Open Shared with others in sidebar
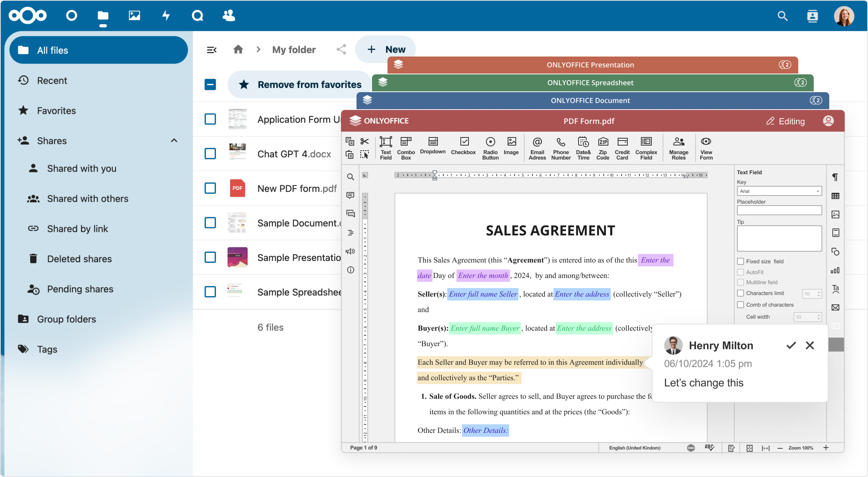The image size is (868, 477). pyautogui.click(x=88, y=199)
